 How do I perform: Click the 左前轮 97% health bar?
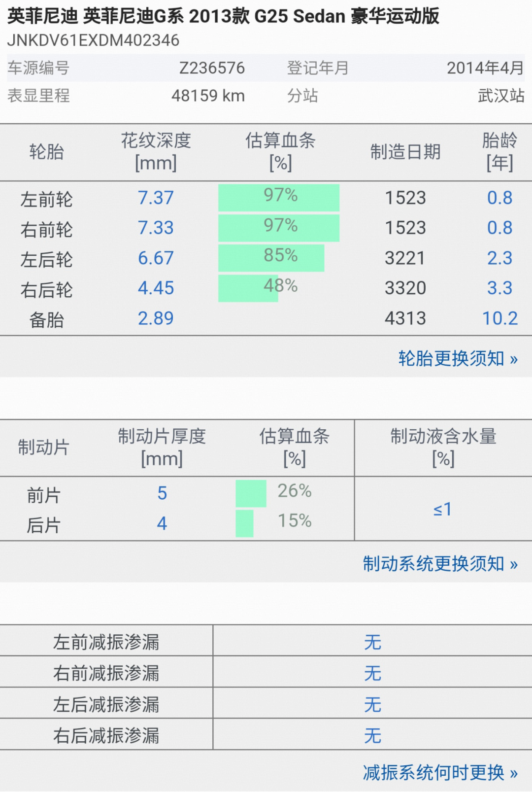[279, 198]
